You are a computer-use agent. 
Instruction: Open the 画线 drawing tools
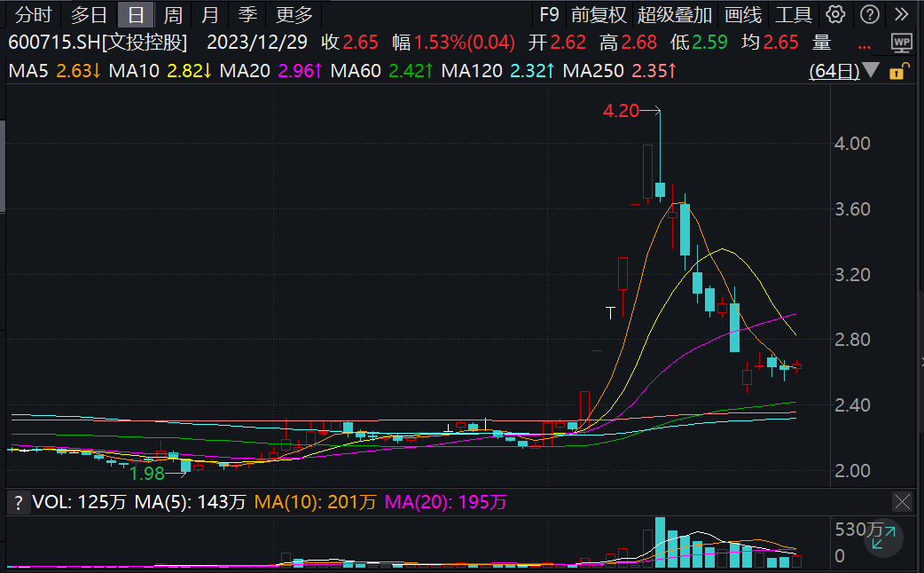point(743,14)
